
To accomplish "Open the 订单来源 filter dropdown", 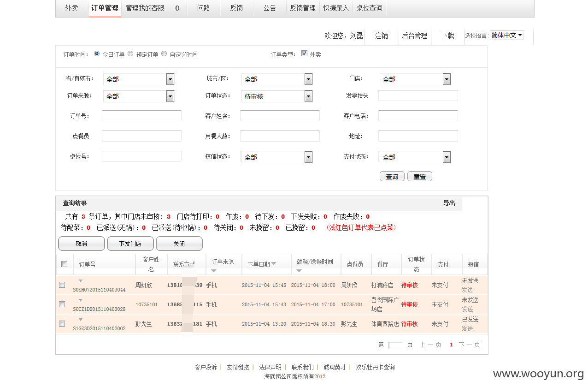I will click(139, 96).
